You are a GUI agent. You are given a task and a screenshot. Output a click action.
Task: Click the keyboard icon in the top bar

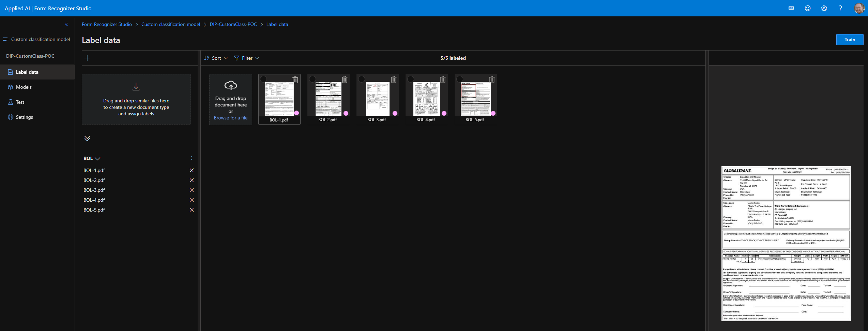pyautogui.click(x=791, y=8)
